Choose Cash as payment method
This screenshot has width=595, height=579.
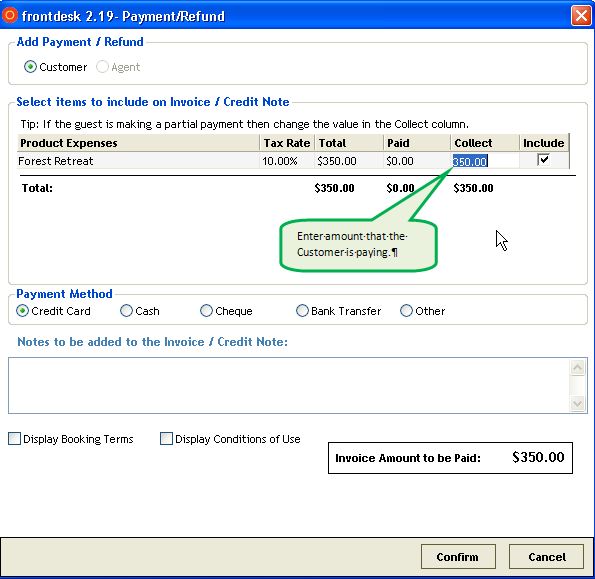[x=126, y=311]
